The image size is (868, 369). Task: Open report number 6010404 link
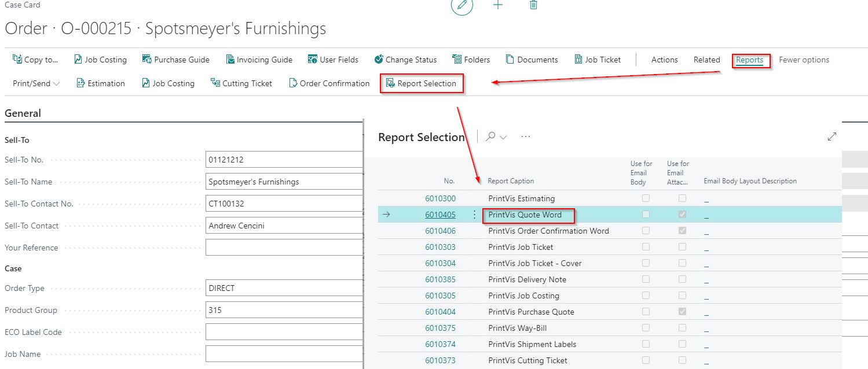tap(440, 312)
